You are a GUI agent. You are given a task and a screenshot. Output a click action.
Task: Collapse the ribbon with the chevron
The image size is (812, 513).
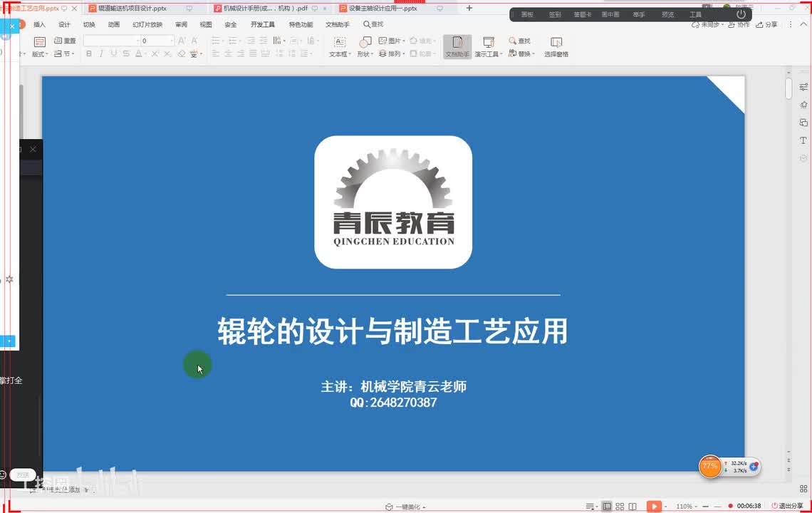[803, 24]
